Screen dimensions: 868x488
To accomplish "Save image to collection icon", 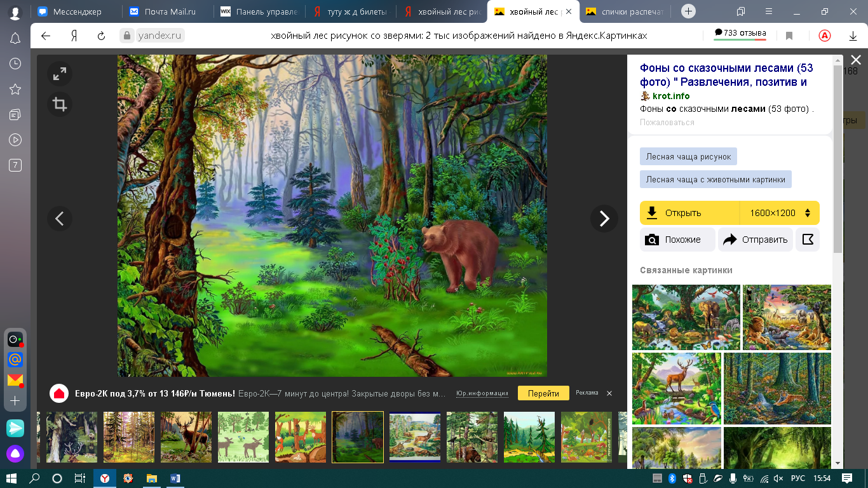I will [x=808, y=240].
